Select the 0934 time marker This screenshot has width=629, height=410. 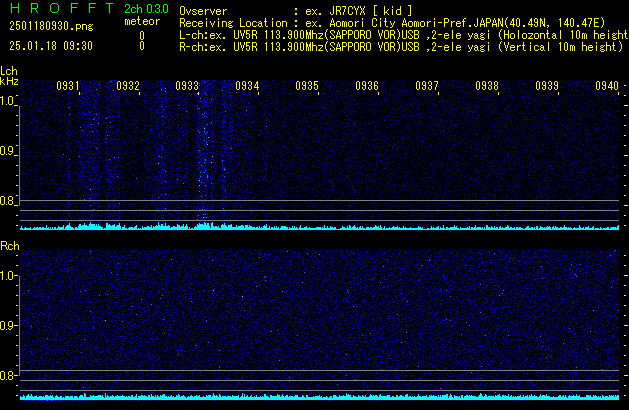(x=247, y=86)
